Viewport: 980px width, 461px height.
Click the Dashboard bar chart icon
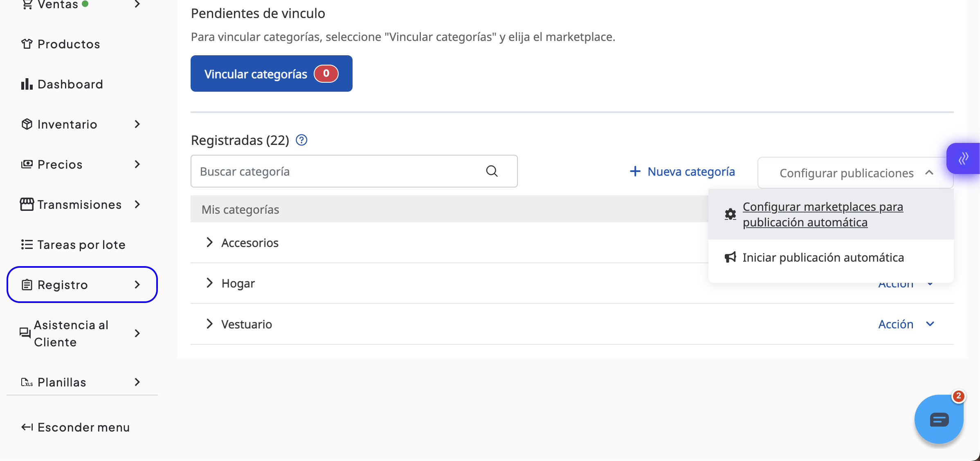point(27,84)
